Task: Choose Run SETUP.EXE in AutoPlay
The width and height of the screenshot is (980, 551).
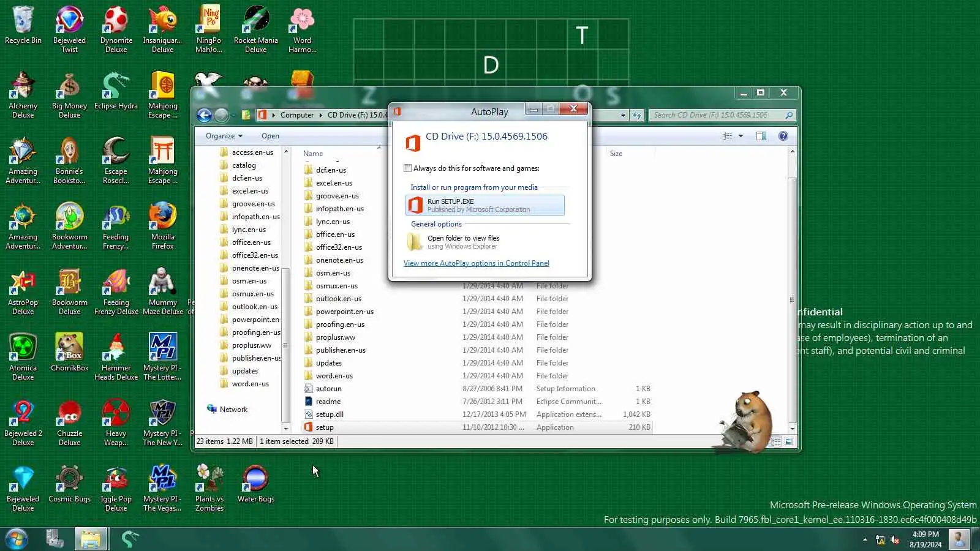Action: pyautogui.click(x=484, y=205)
